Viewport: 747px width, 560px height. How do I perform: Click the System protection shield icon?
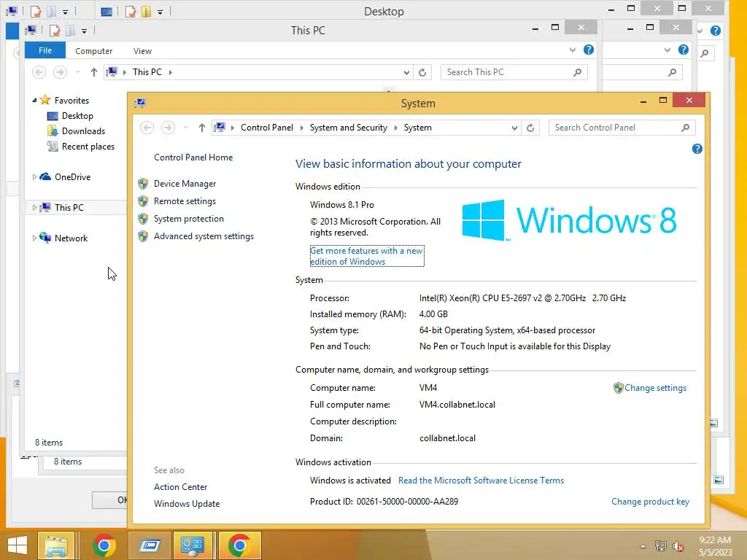pyautogui.click(x=143, y=219)
